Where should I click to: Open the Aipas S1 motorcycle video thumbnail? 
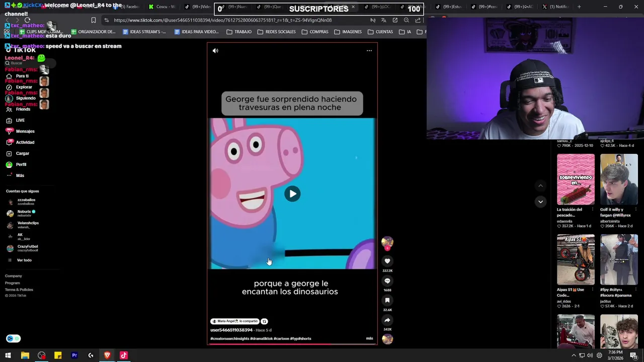pyautogui.click(x=576, y=259)
